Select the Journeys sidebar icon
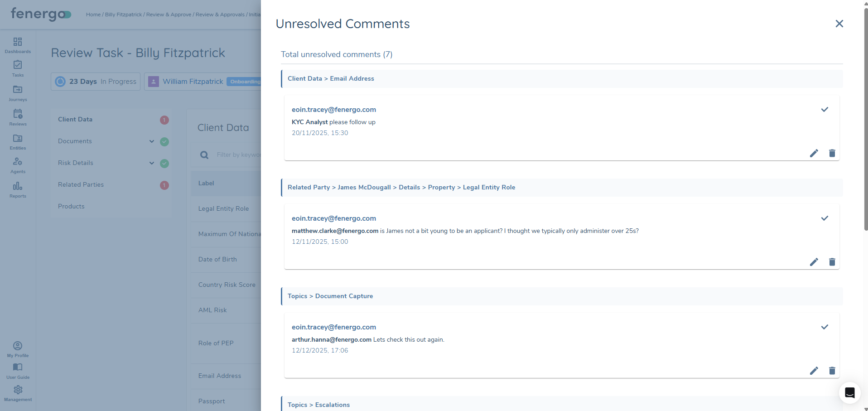Screen dimensions: 868x411 pos(18,93)
